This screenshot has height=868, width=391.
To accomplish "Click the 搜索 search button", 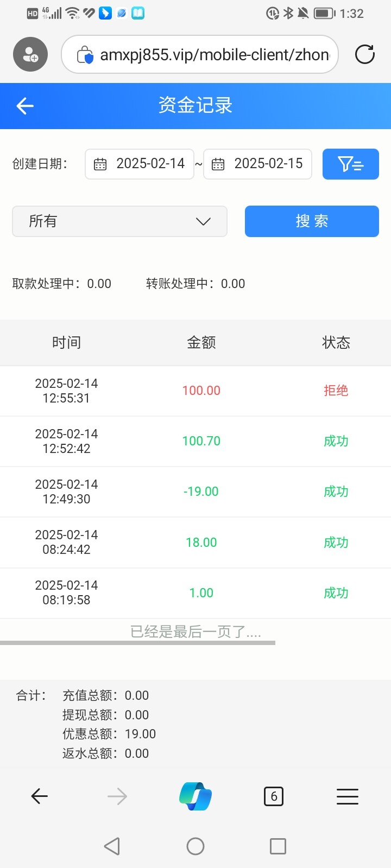I will [312, 221].
